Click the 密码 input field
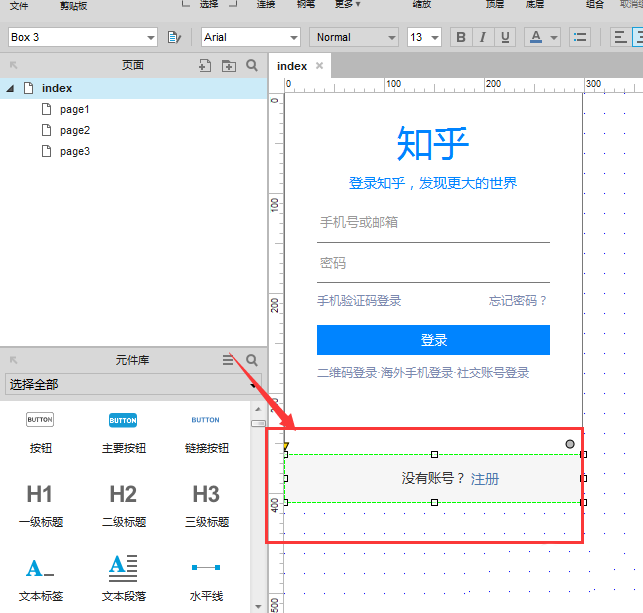Viewport: 643px width, 613px height. pos(433,263)
